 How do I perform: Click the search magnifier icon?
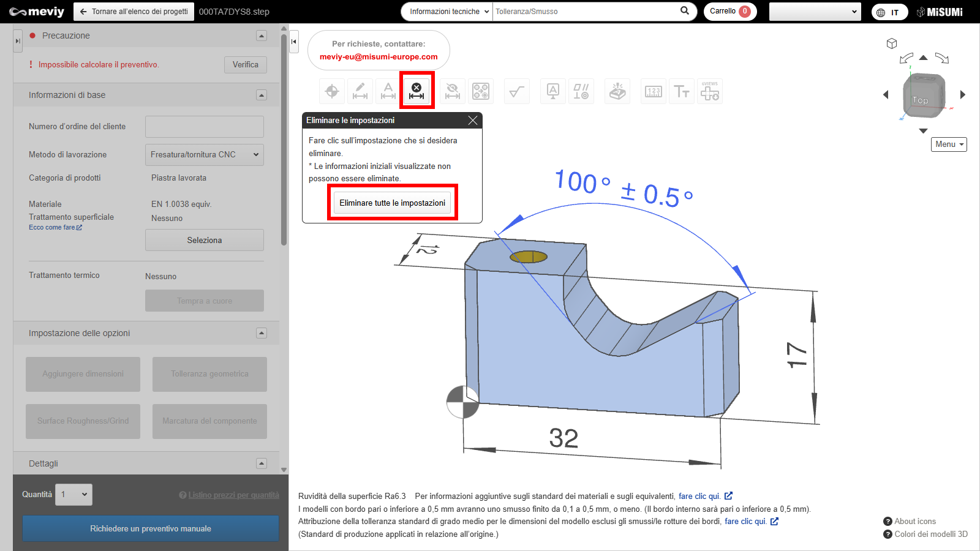[x=685, y=10]
